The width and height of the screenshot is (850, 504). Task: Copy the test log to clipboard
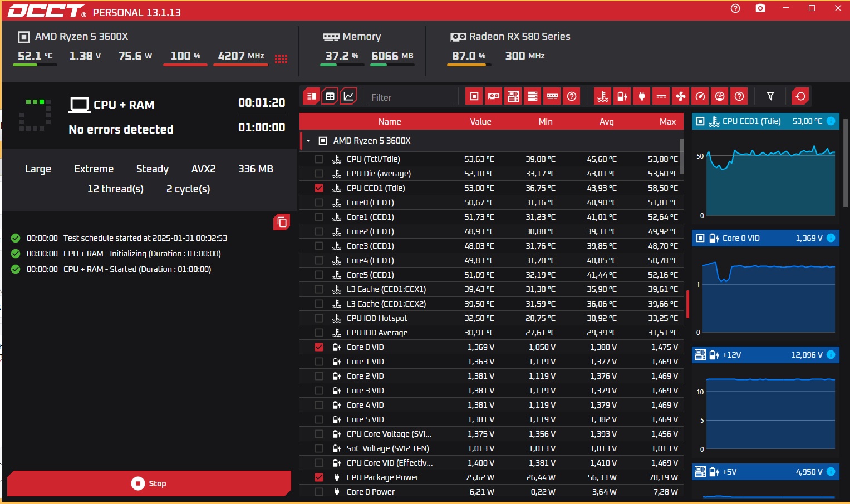click(282, 222)
